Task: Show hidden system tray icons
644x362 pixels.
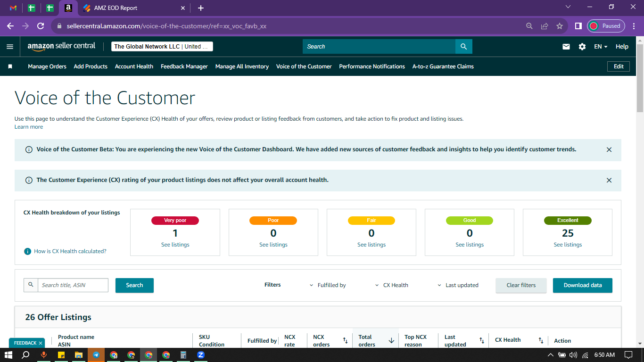Action: (550, 355)
